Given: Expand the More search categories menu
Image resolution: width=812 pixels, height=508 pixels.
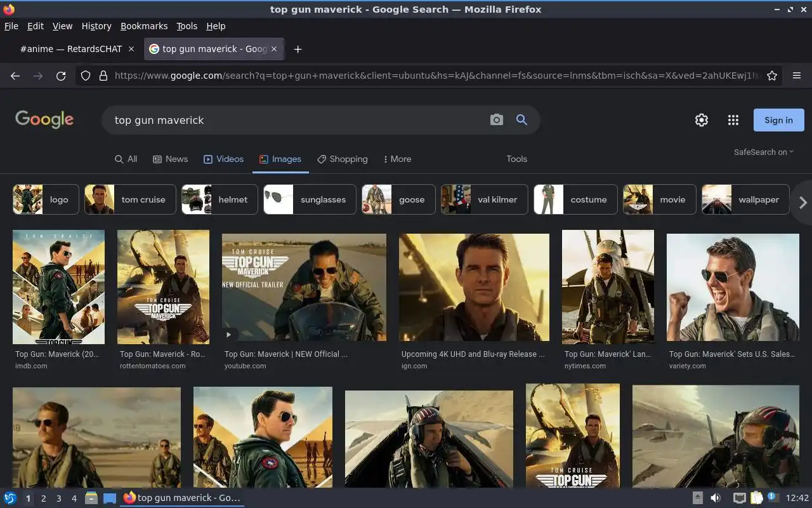Looking at the screenshot, I should pos(397,159).
